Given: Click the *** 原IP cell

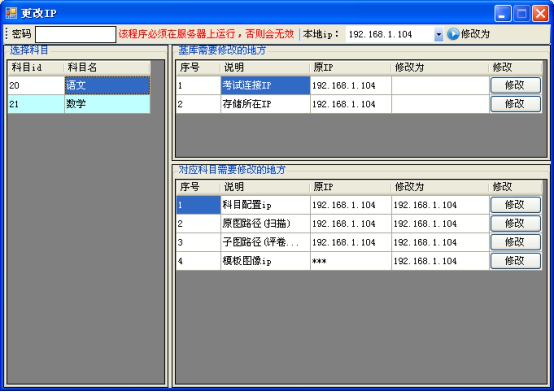Looking at the screenshot, I should tap(351, 261).
